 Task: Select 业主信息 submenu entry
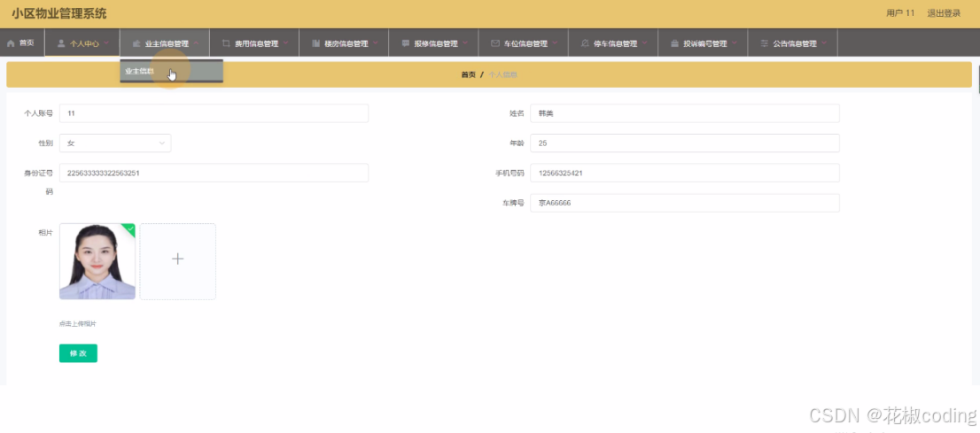pyautogui.click(x=171, y=71)
